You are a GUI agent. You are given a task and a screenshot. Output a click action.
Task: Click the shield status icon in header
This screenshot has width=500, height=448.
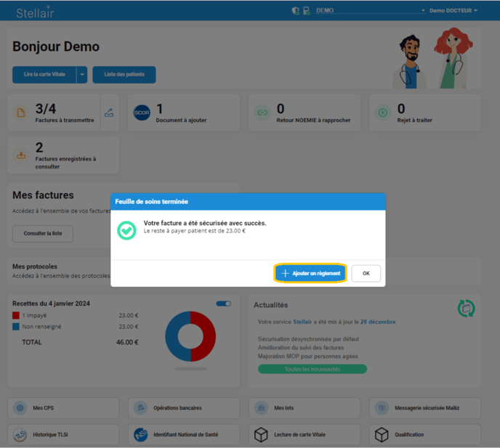[295, 11]
